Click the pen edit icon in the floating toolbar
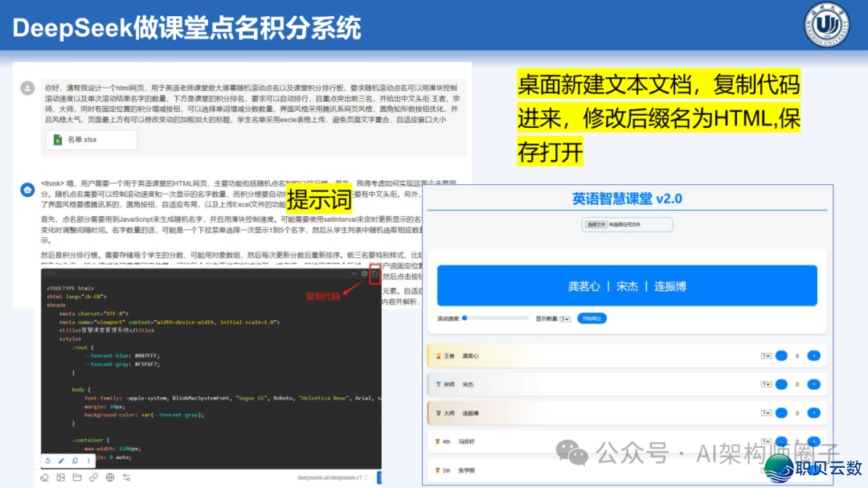The image size is (868, 488). (62, 461)
